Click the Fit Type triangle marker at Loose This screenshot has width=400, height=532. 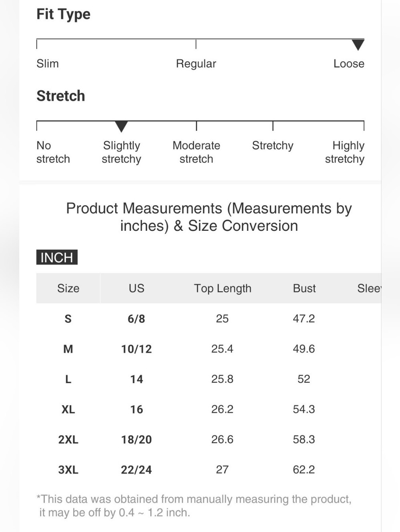(358, 45)
